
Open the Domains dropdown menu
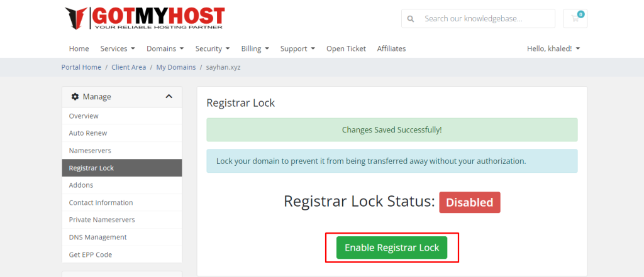click(x=165, y=48)
